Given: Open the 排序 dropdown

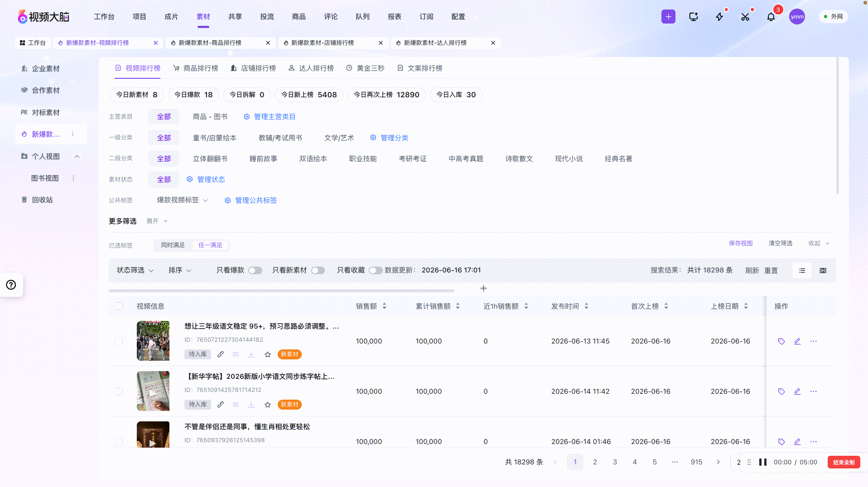Looking at the screenshot, I should click(x=179, y=270).
